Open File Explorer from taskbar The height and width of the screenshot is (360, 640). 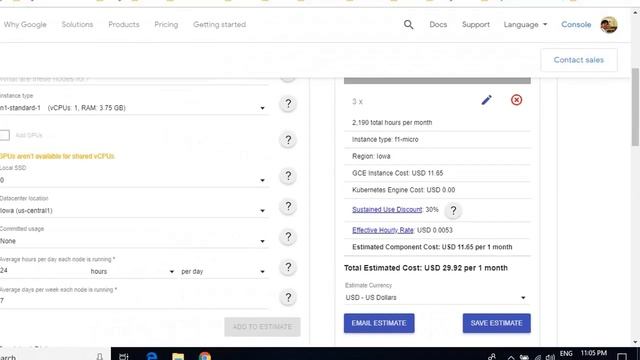click(178, 356)
